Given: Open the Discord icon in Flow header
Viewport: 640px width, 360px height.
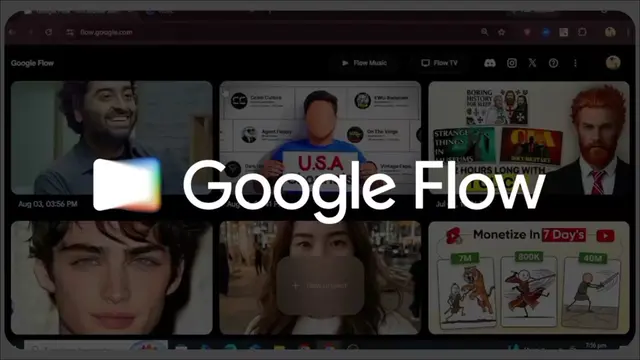Looking at the screenshot, I should click(x=490, y=63).
